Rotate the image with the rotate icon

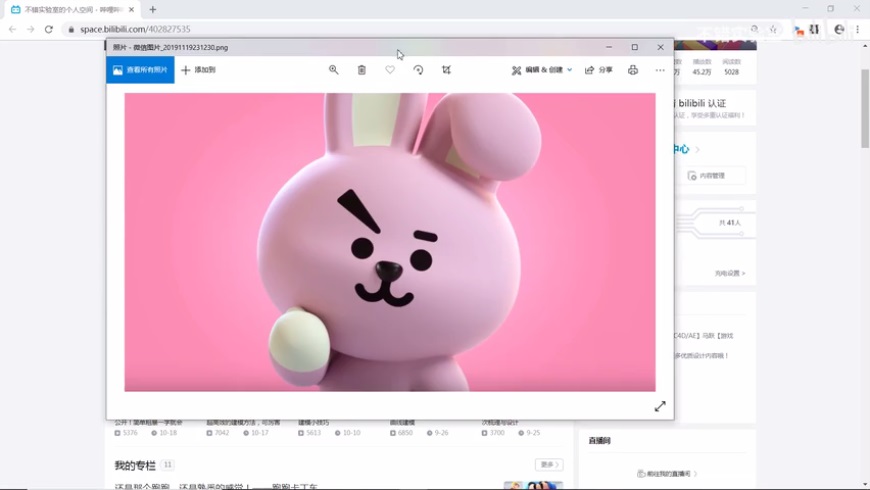click(x=418, y=70)
